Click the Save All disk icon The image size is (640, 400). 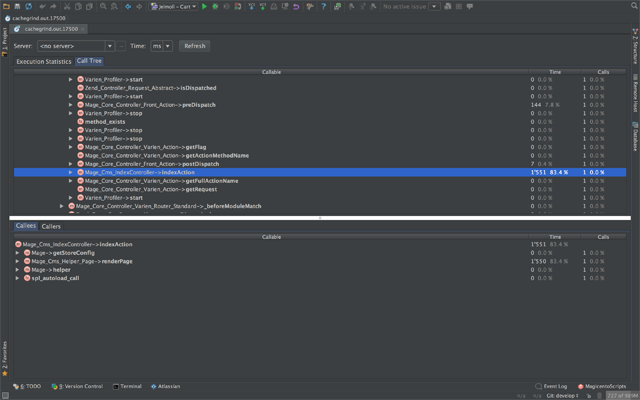tap(17, 6)
